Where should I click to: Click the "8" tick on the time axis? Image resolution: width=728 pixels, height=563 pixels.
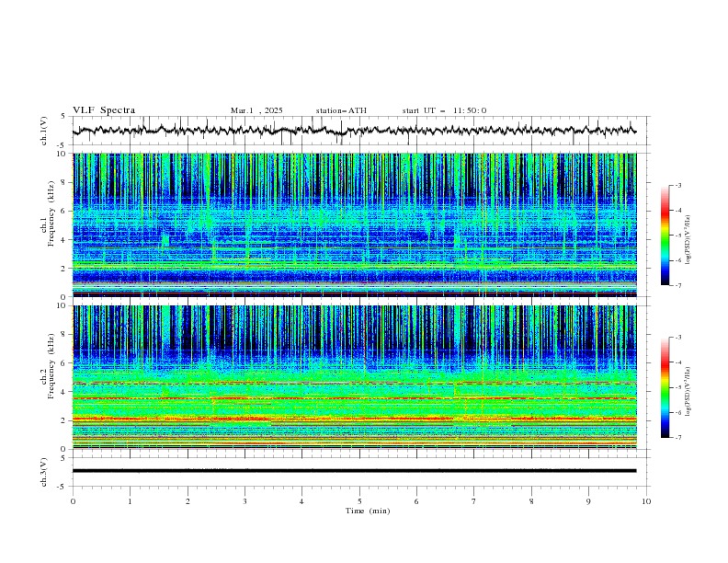click(531, 501)
